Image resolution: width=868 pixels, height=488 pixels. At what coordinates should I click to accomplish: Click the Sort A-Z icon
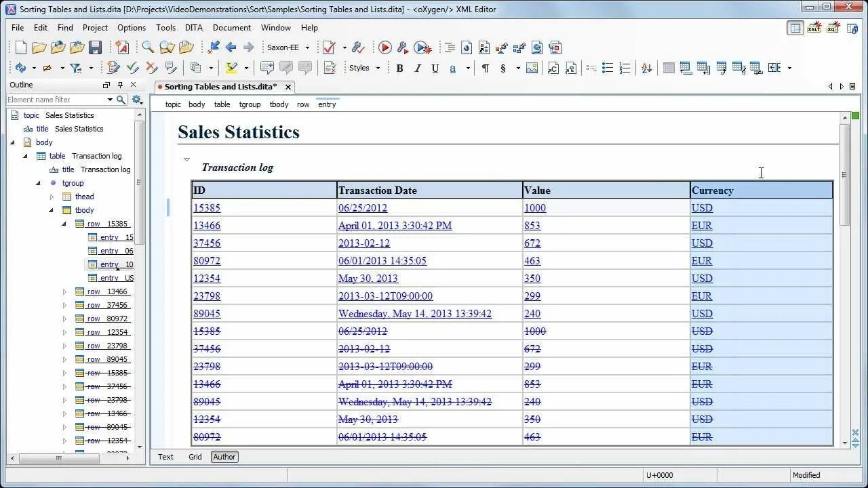pyautogui.click(x=646, y=68)
